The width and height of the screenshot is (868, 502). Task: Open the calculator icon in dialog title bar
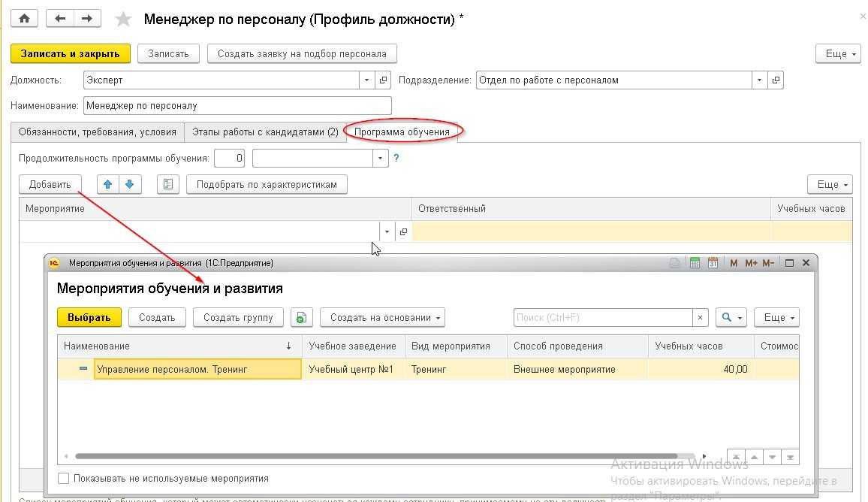[x=695, y=263]
